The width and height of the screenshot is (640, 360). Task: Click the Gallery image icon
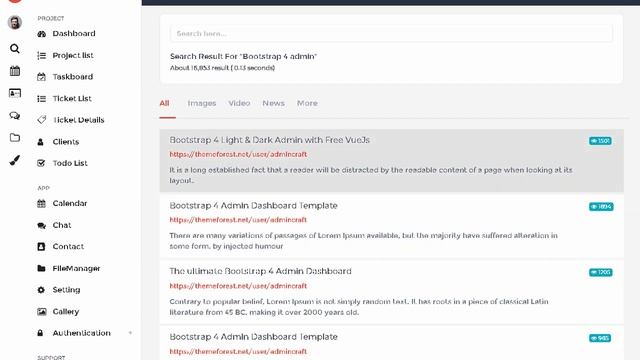tap(41, 311)
